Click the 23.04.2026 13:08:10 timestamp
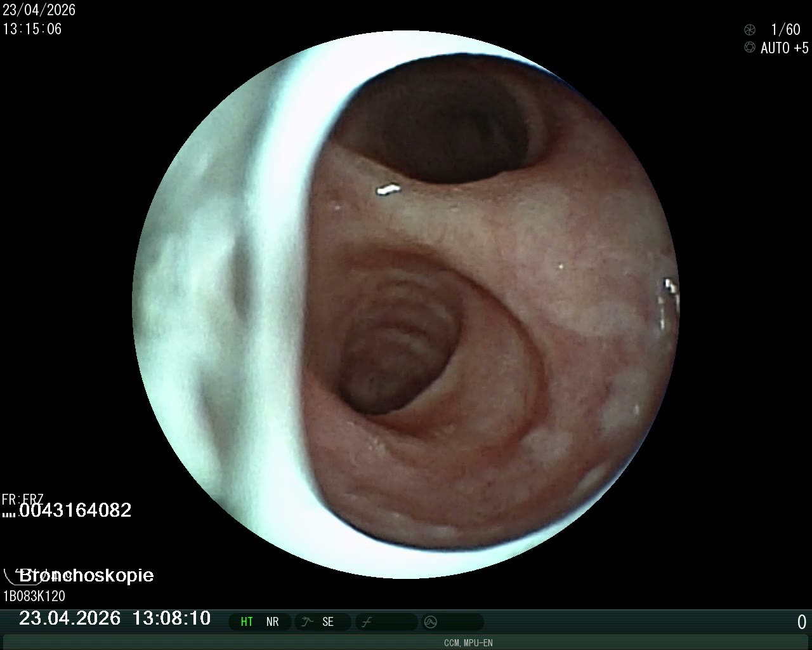Screen dimensions: 812x650 (115, 618)
